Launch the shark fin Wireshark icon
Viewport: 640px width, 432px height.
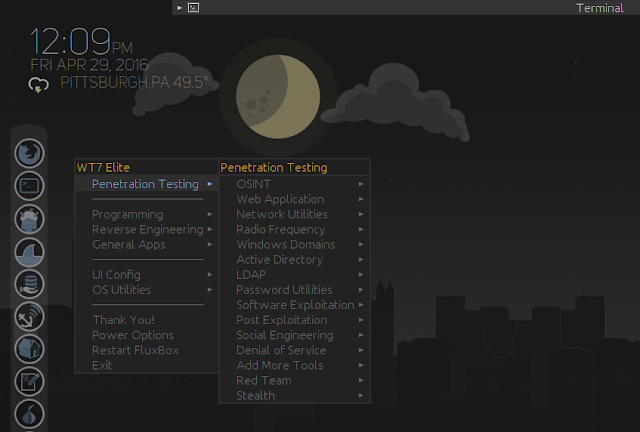[29, 252]
